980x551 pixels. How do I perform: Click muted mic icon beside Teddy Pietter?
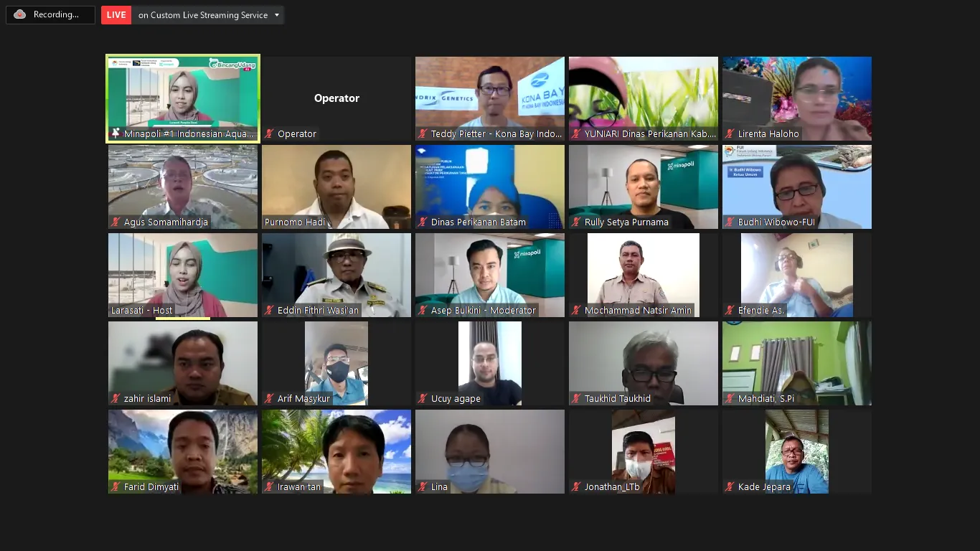(x=423, y=133)
